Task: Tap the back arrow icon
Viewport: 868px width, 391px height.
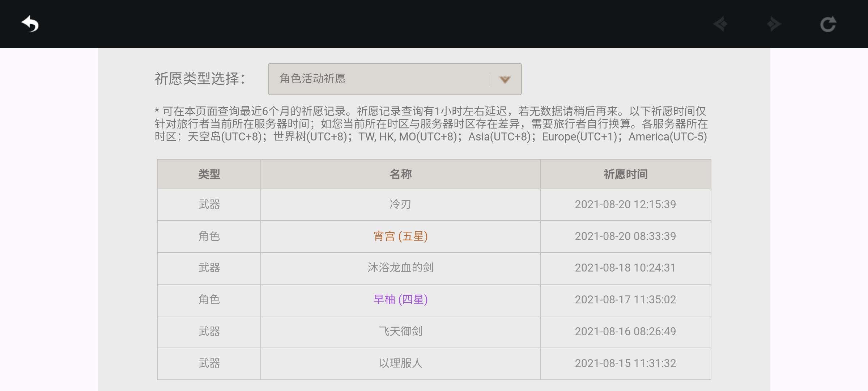Action: (x=30, y=24)
